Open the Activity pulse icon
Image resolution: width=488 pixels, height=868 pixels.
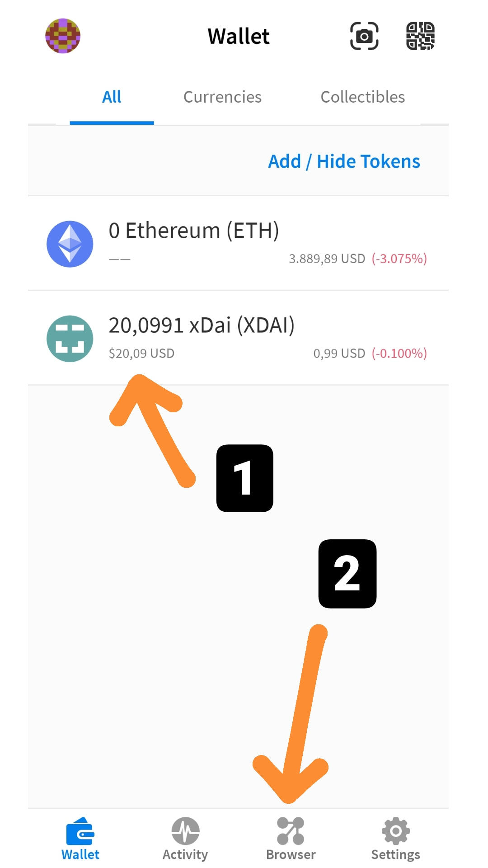click(x=185, y=831)
